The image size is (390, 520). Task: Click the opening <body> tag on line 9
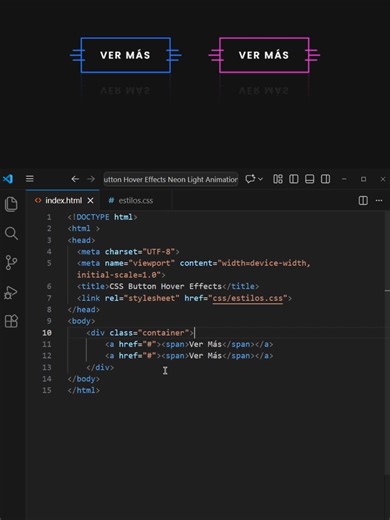[81, 321]
